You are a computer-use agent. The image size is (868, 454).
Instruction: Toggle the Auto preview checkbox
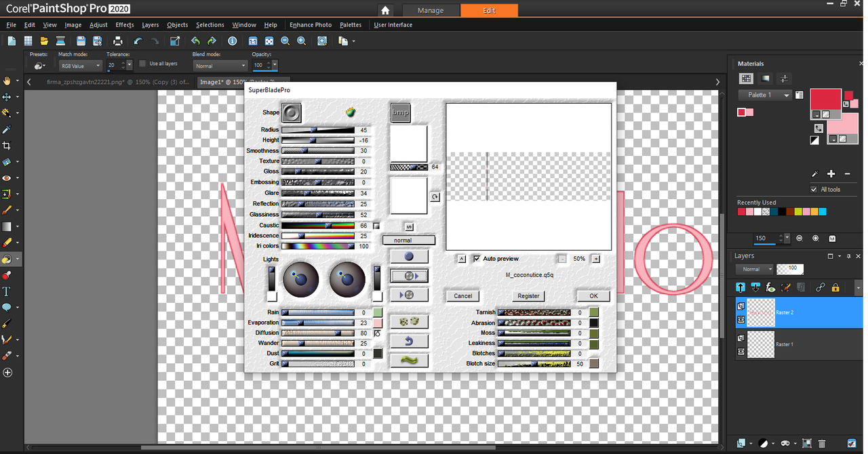[x=477, y=259]
